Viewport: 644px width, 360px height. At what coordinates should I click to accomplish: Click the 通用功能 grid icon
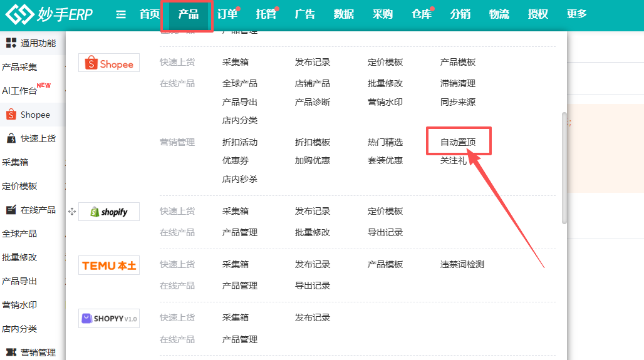pyautogui.click(x=11, y=43)
